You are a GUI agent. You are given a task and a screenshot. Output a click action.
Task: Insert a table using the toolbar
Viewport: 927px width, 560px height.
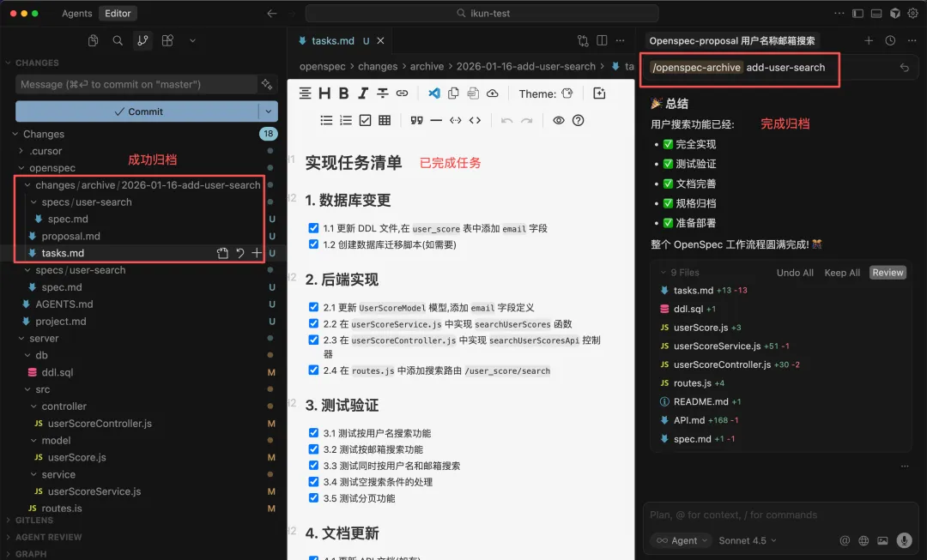click(385, 120)
